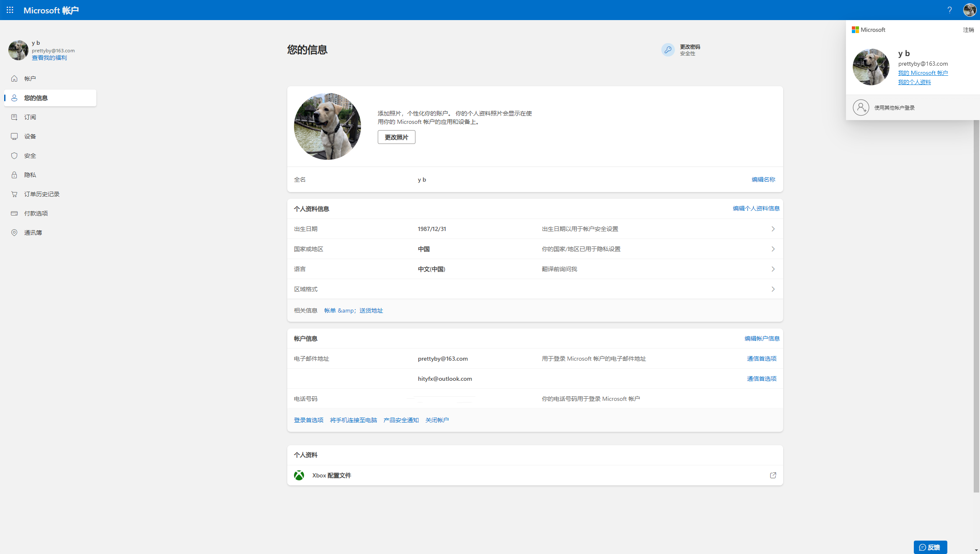
Task: Click the help question mark icon
Action: 949,10
